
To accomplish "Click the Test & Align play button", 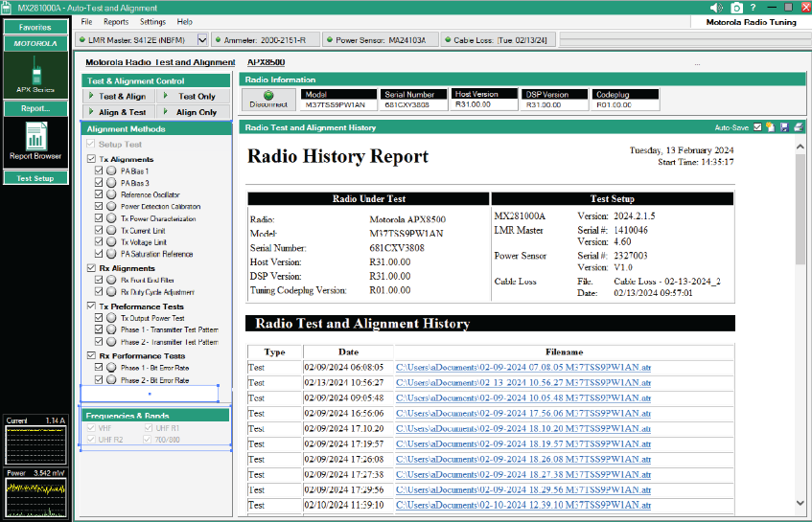I will (118, 96).
